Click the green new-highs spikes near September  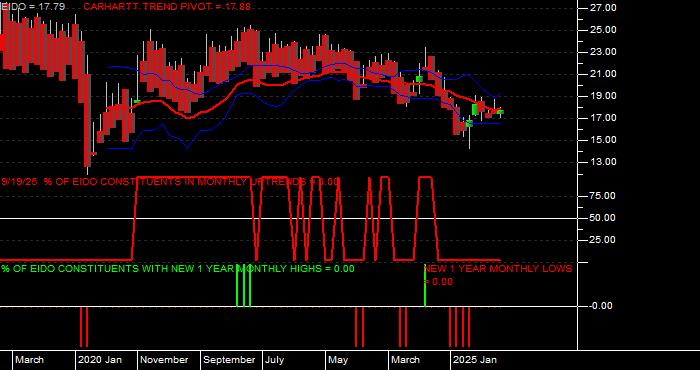pos(243,286)
